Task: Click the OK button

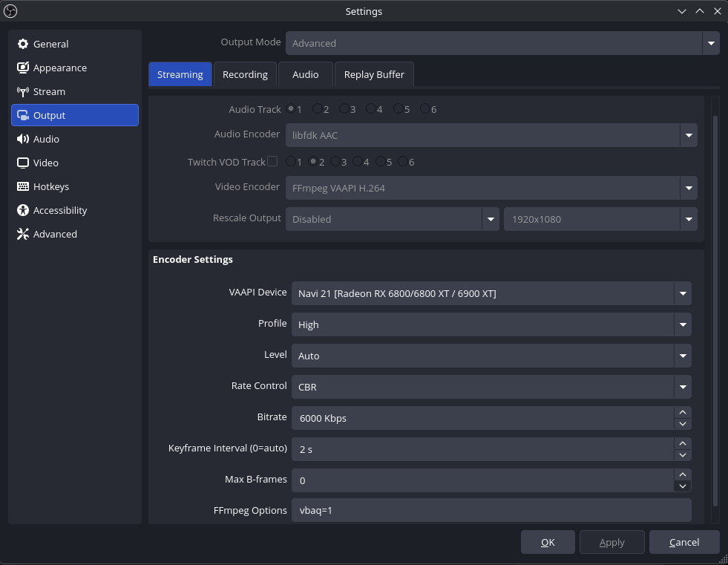Action: (x=548, y=542)
